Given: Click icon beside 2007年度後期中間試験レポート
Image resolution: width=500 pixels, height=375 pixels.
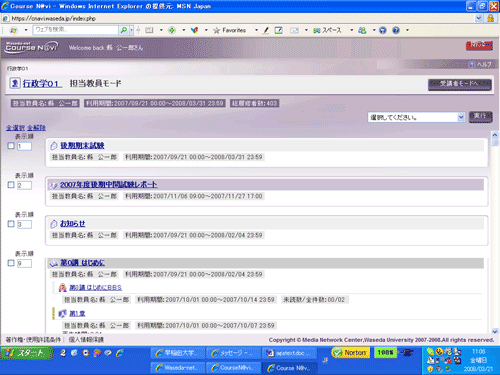Looking at the screenshot, I should [x=54, y=185].
